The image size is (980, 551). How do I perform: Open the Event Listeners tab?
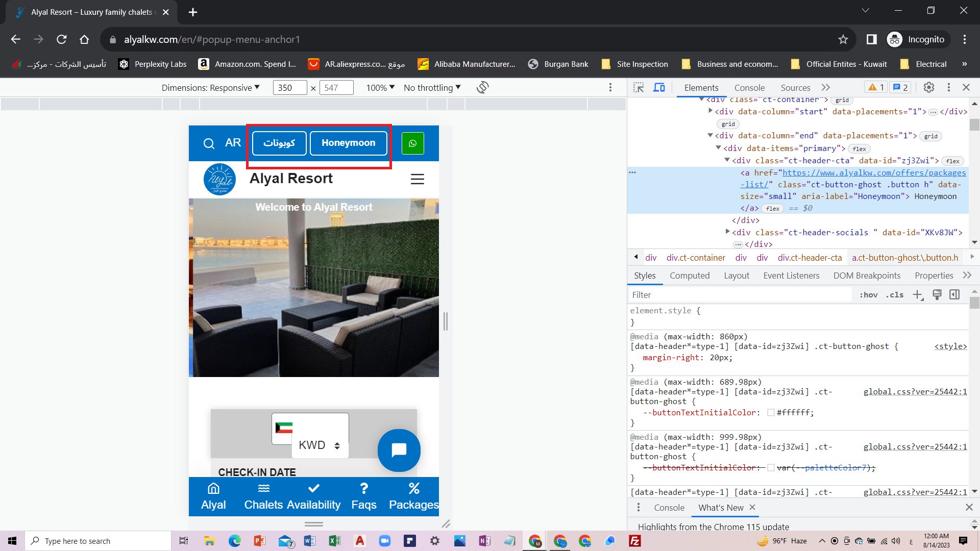click(x=791, y=275)
